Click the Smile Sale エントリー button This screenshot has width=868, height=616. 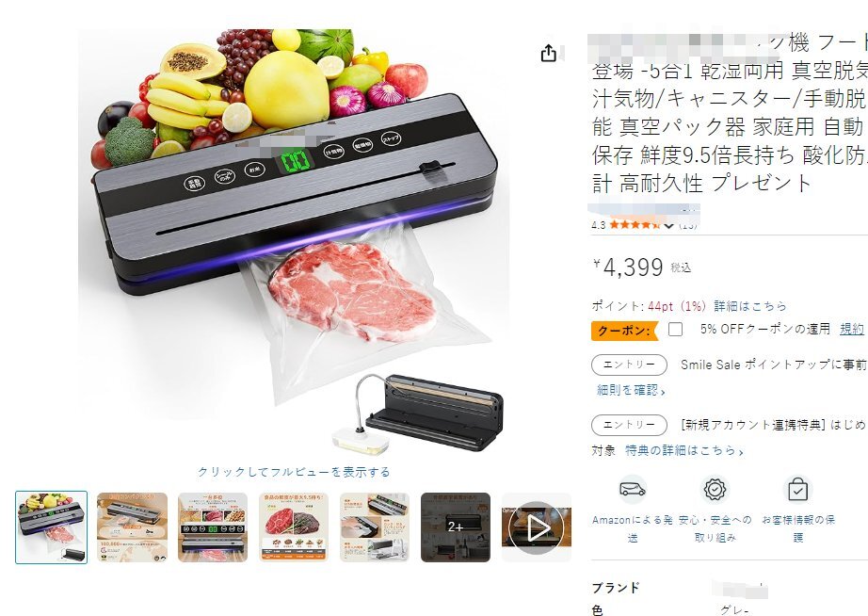[630, 365]
